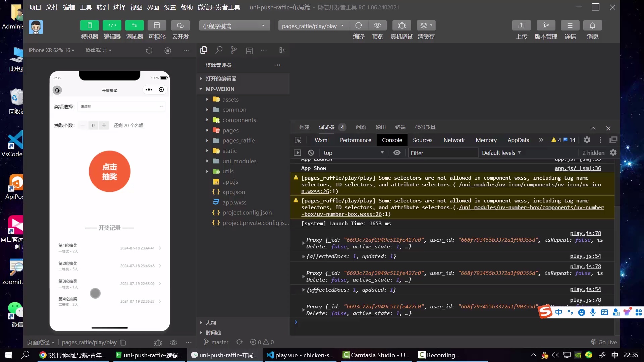The height and width of the screenshot is (362, 644).
Task: Switch to the Network tab
Action: pos(454,140)
